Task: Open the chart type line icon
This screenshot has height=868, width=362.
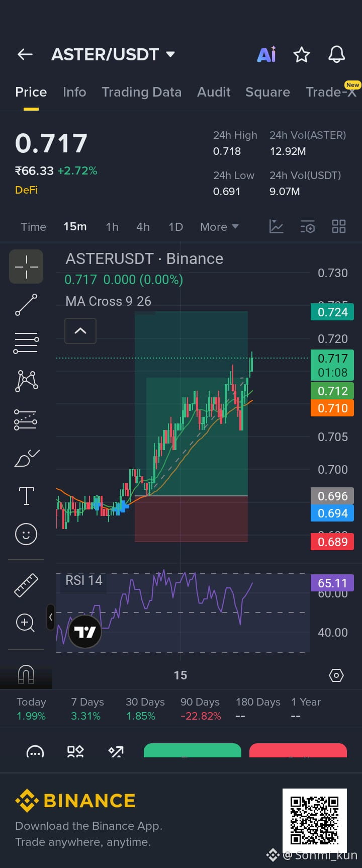Action: [277, 226]
